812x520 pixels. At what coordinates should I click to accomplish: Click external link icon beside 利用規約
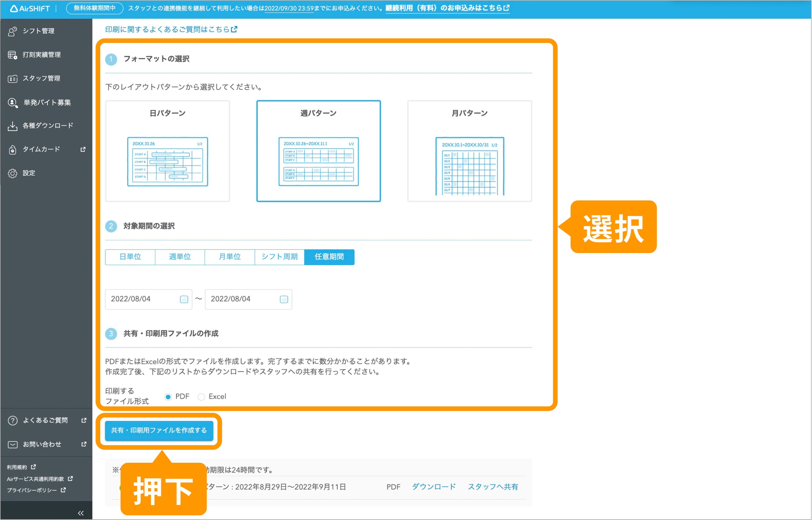33,467
